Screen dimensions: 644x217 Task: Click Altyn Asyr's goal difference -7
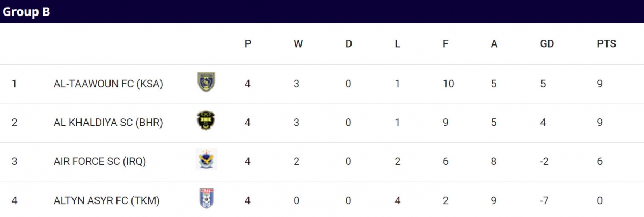[545, 200]
